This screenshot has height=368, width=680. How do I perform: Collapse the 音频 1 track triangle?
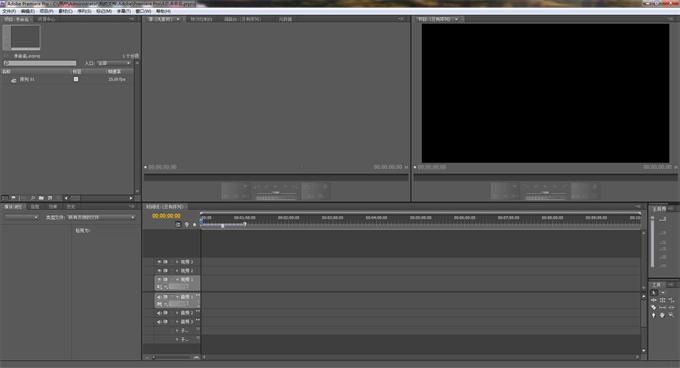(x=177, y=297)
